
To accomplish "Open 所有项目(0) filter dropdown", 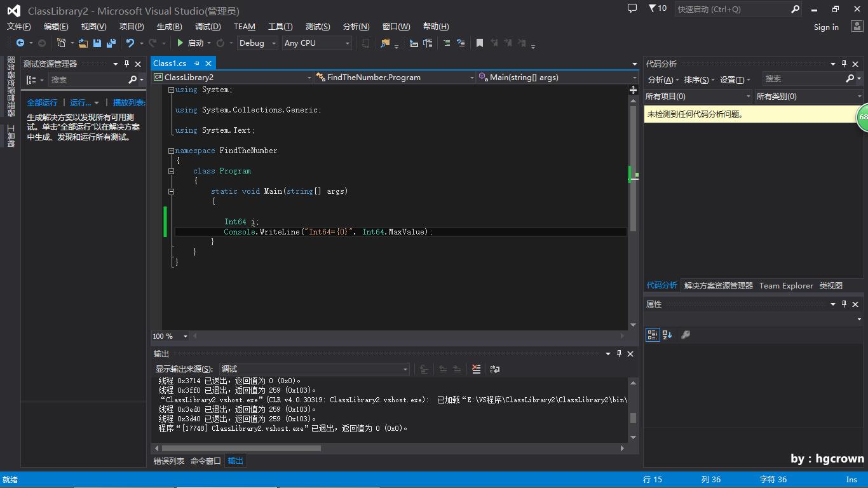I will [x=698, y=96].
